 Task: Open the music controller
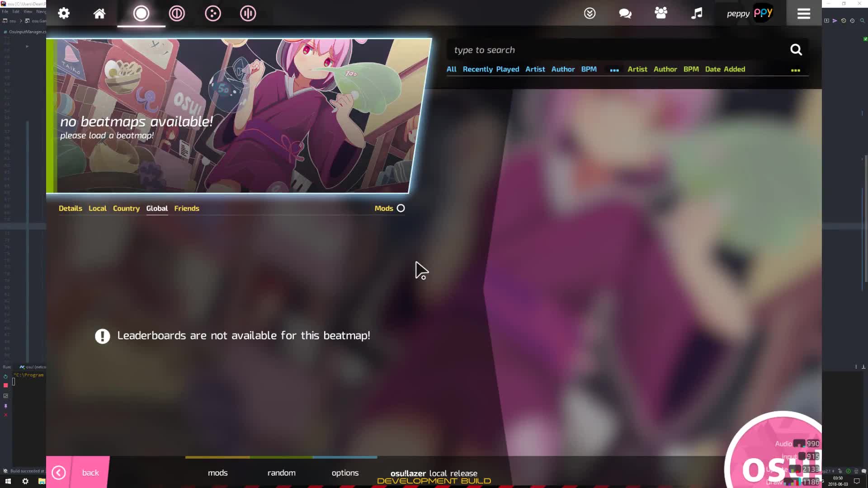[697, 13]
